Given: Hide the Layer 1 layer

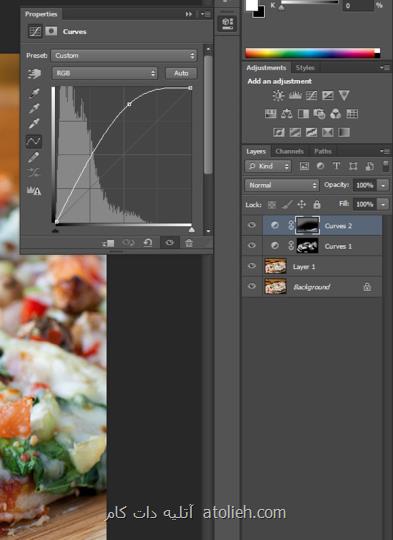Looking at the screenshot, I should 252,266.
